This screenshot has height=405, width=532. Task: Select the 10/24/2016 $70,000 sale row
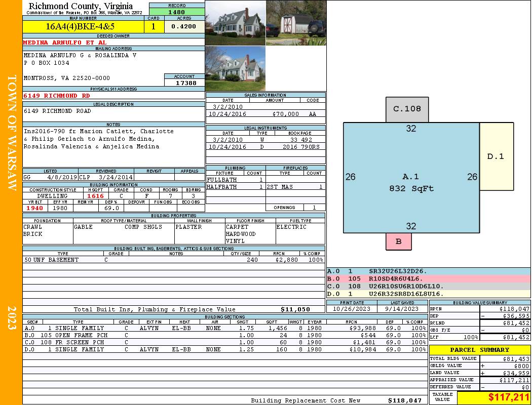(265, 114)
